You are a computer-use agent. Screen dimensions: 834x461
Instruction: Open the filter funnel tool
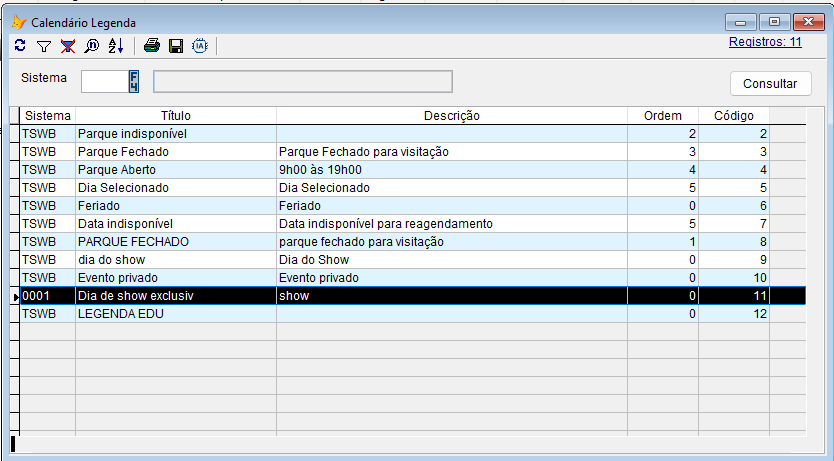[44, 46]
